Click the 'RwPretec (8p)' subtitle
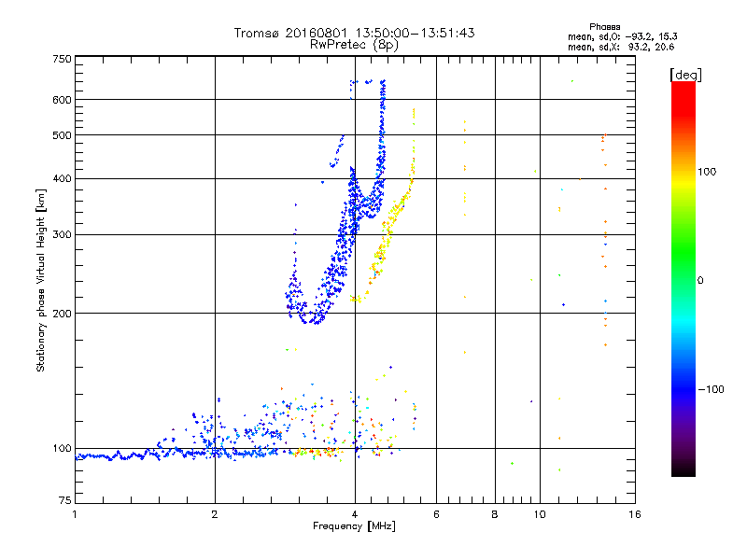 [x=354, y=45]
